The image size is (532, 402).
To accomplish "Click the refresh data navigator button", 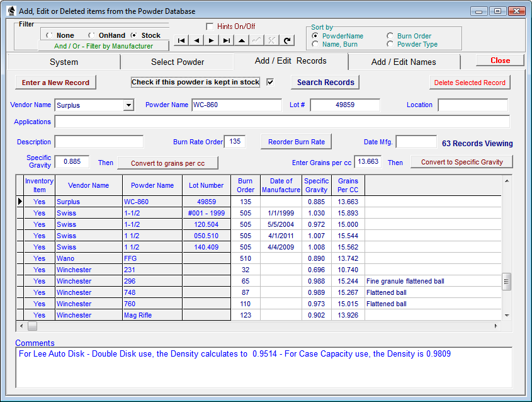I will click(x=287, y=40).
